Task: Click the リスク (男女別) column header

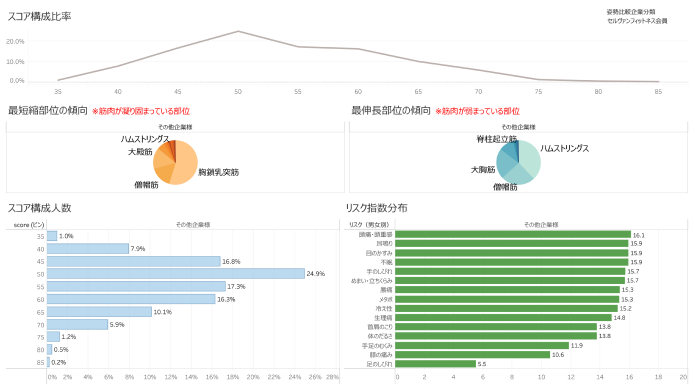Action: click(369, 225)
